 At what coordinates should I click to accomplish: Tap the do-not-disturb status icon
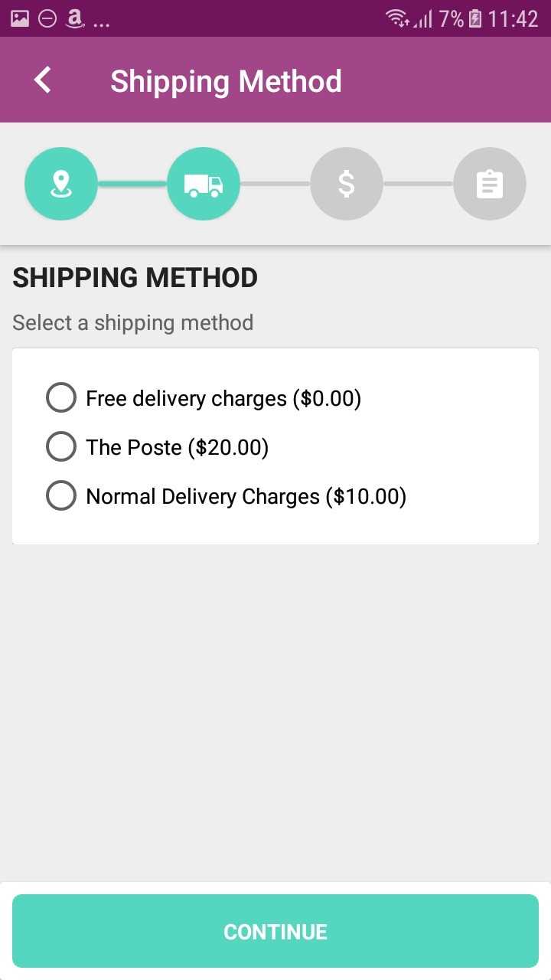(47, 18)
